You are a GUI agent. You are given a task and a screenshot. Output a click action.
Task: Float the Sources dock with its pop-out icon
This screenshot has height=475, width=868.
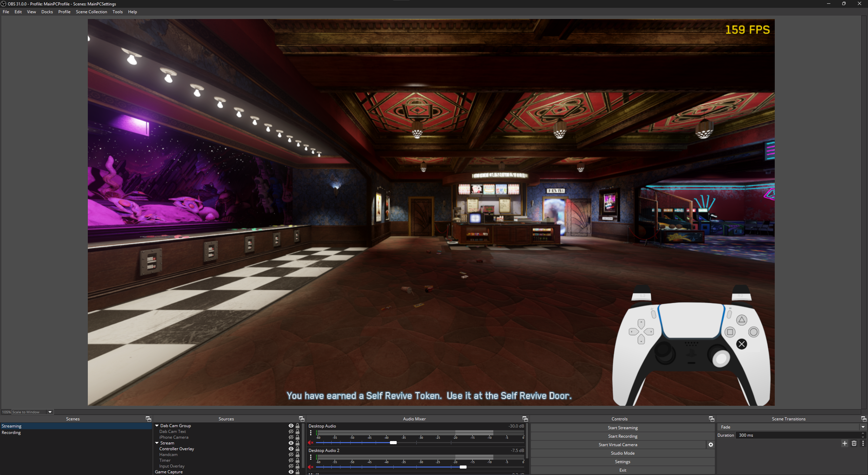pyautogui.click(x=301, y=419)
